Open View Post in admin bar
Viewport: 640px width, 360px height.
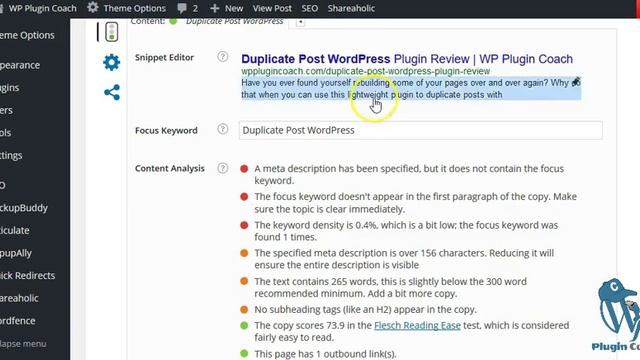pos(272,8)
